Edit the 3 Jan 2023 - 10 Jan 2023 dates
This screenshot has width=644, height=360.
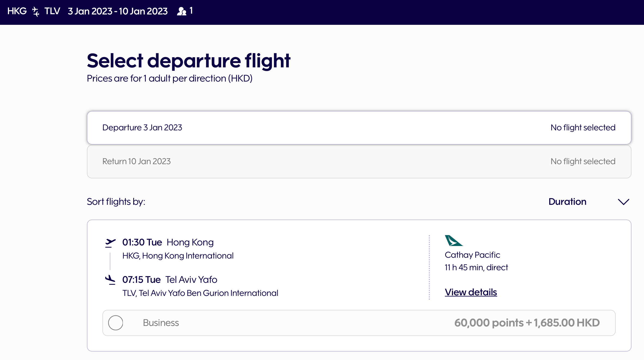pyautogui.click(x=118, y=11)
